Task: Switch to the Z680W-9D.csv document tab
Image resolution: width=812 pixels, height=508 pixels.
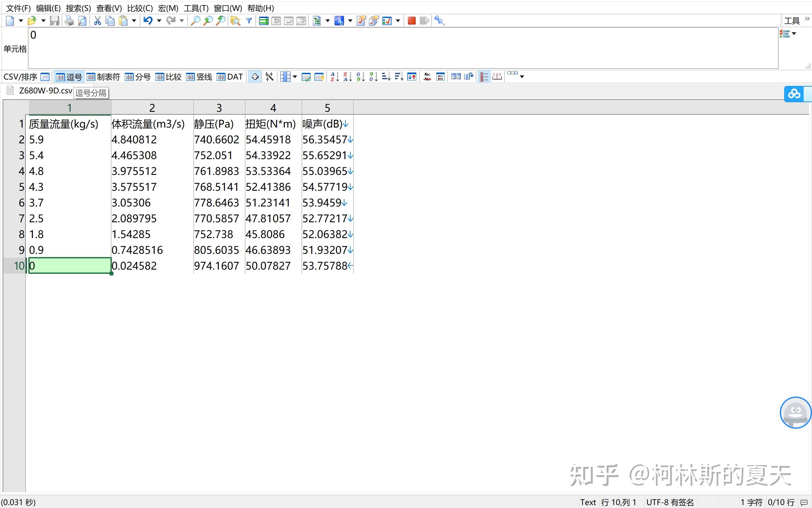Action: click(x=45, y=91)
